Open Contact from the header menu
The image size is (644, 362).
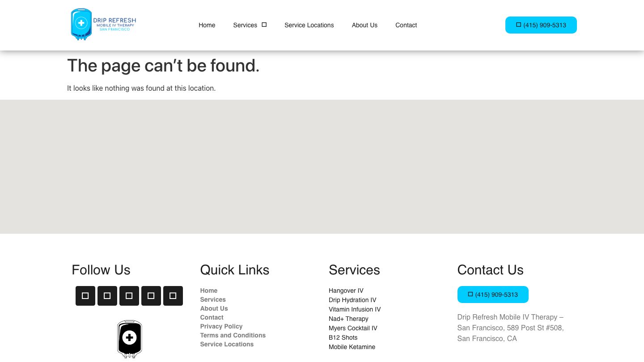pos(406,25)
